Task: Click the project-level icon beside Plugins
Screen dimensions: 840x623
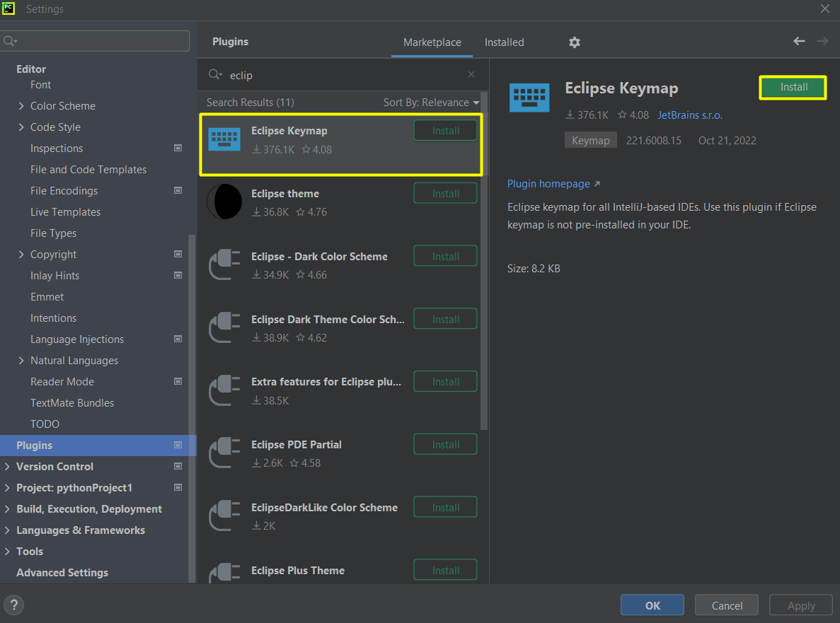Action: point(178,446)
